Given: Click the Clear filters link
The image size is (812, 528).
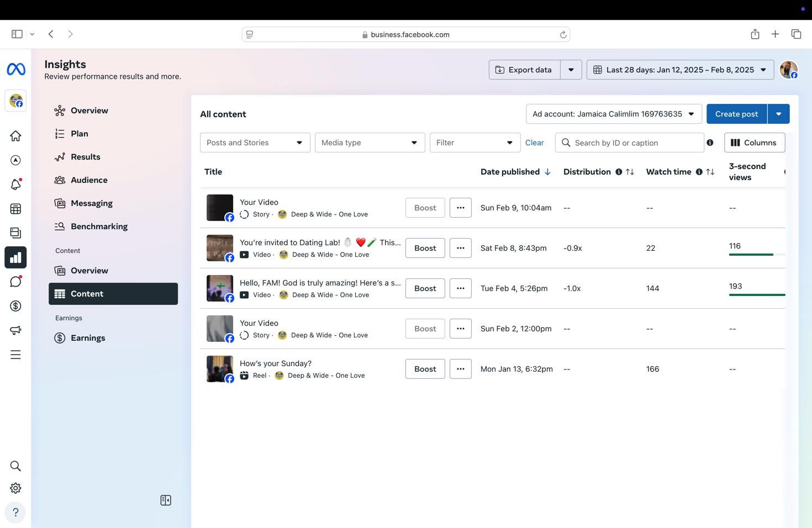Looking at the screenshot, I should click(534, 142).
